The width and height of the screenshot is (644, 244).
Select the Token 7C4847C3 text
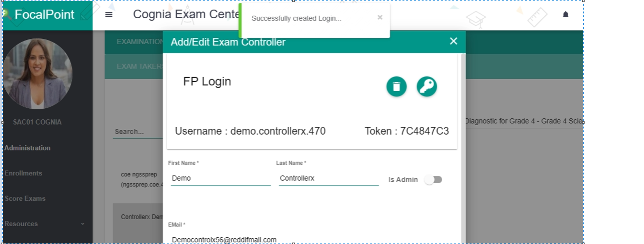[x=407, y=131]
